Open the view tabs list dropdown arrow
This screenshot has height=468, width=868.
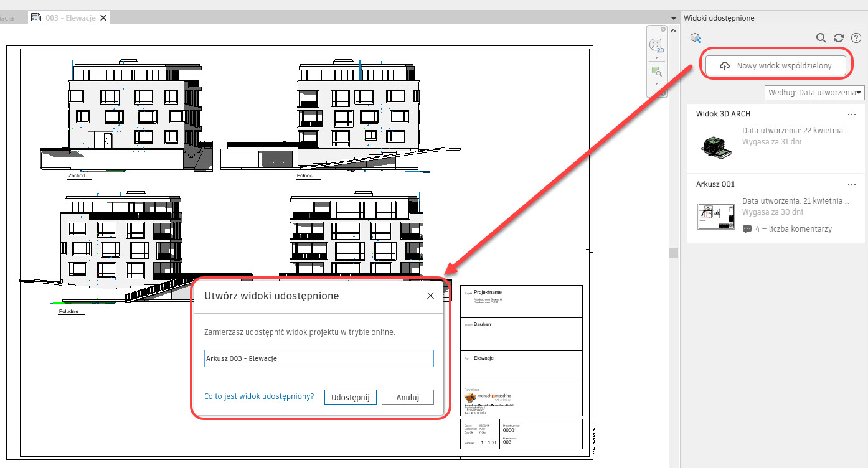pos(673,18)
